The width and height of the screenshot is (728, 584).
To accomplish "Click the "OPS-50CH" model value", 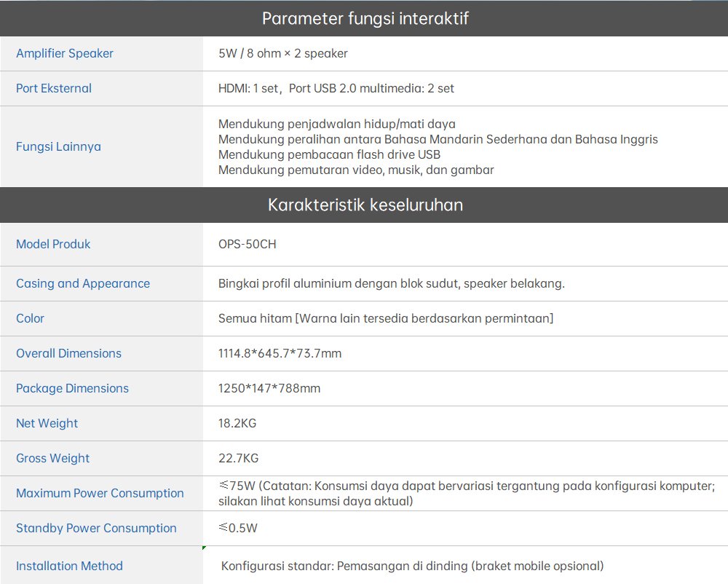I will [x=247, y=244].
